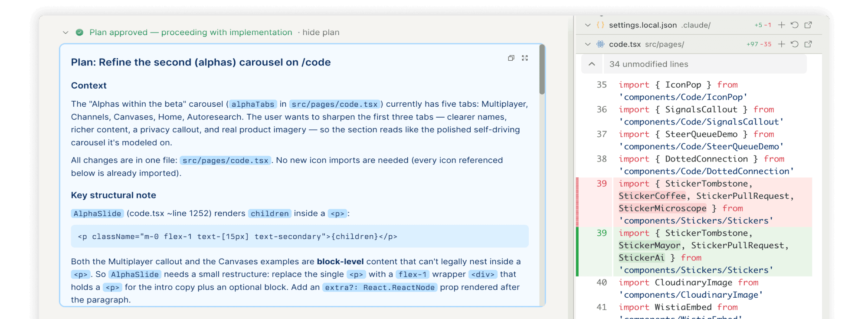Click removed line 39 number
Image resolution: width=868 pixels, height=319 pixels.
[x=601, y=184]
